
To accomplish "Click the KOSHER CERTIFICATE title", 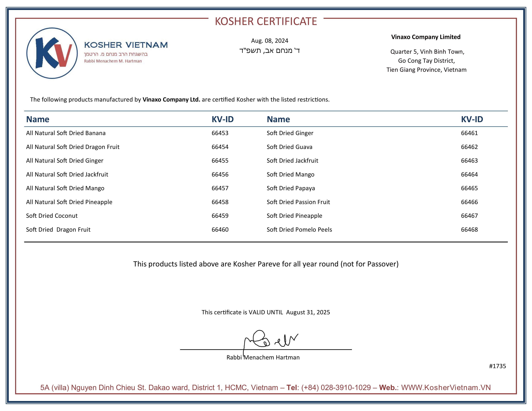I will tap(266, 21).
